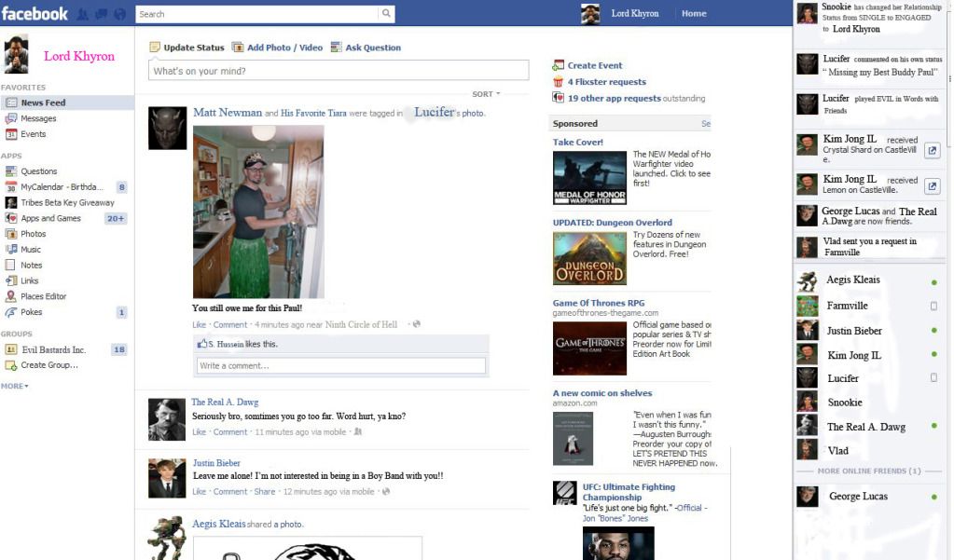Click the search magnifier button
Viewport: 954px width, 560px height.
click(386, 13)
